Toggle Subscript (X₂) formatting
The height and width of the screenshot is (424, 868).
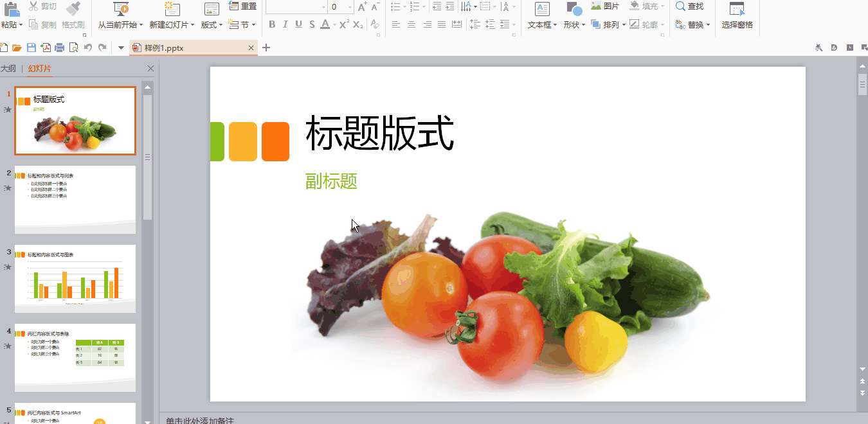[358, 24]
